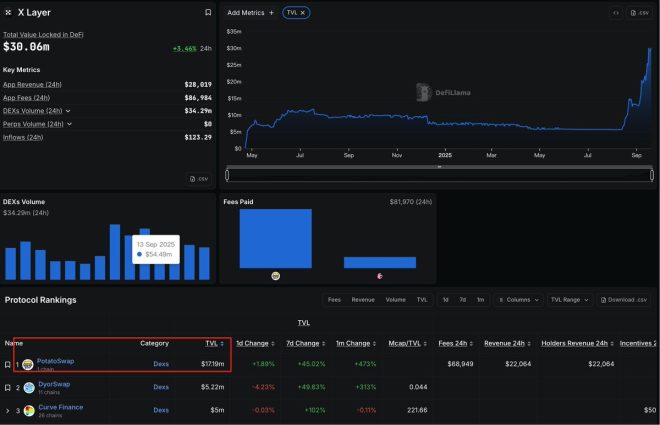
Task: Open the Columns dropdown
Action: [x=519, y=300]
